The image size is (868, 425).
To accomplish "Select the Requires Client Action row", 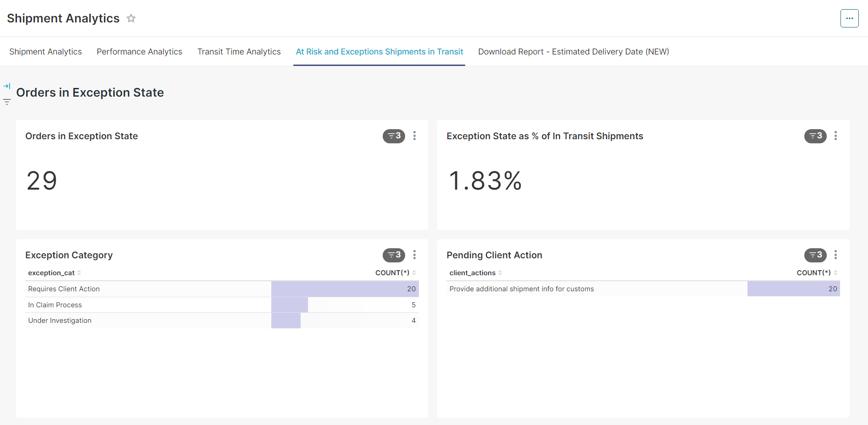I will pos(64,289).
